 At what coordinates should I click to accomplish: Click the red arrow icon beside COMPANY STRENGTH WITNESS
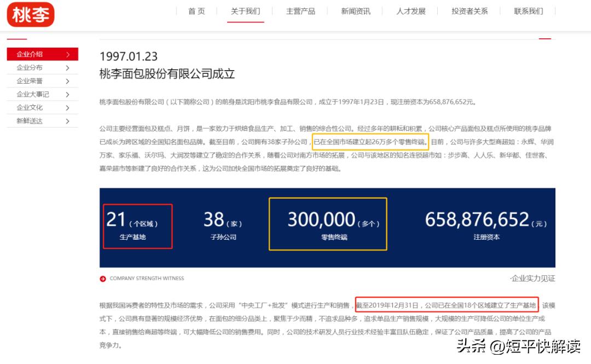(102, 278)
